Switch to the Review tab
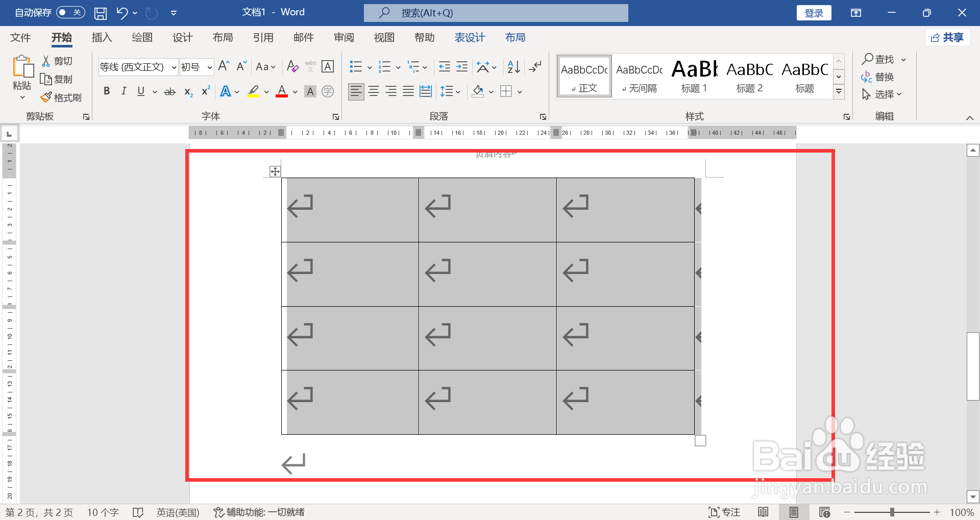Screen dimensions: 980x520 coord(344,37)
